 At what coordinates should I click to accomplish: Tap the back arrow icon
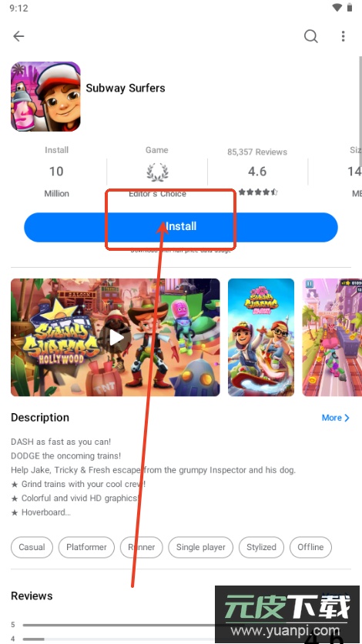point(18,36)
